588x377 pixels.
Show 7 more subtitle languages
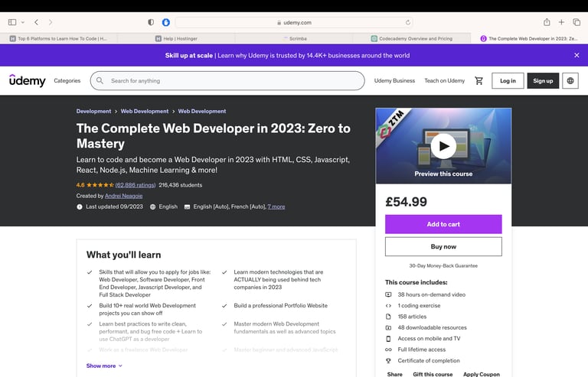[276, 206]
